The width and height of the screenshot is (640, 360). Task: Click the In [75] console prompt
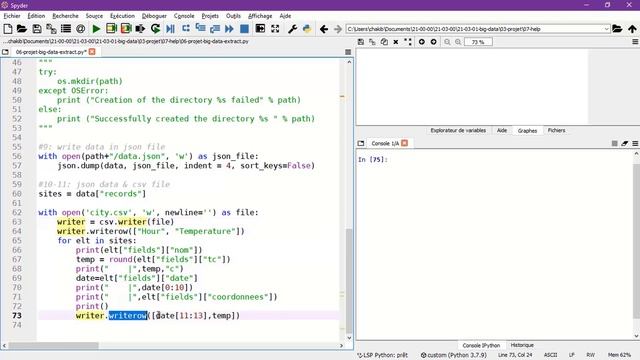coord(372,160)
